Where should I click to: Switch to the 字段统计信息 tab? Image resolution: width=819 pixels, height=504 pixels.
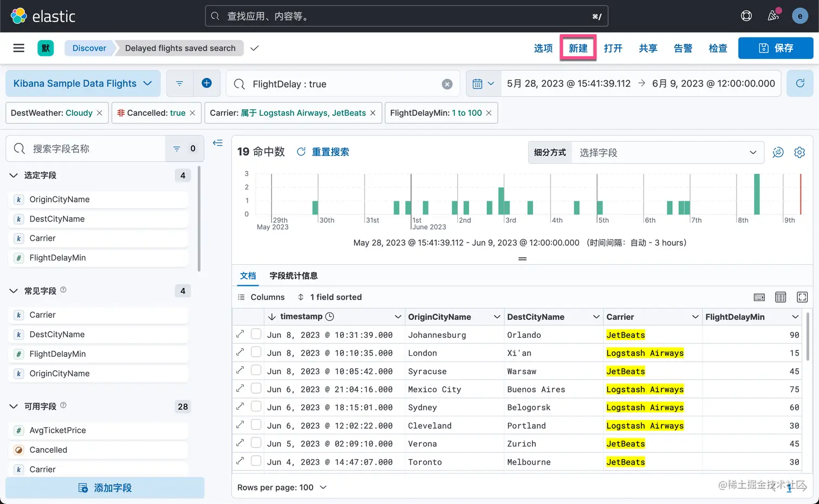coord(294,276)
